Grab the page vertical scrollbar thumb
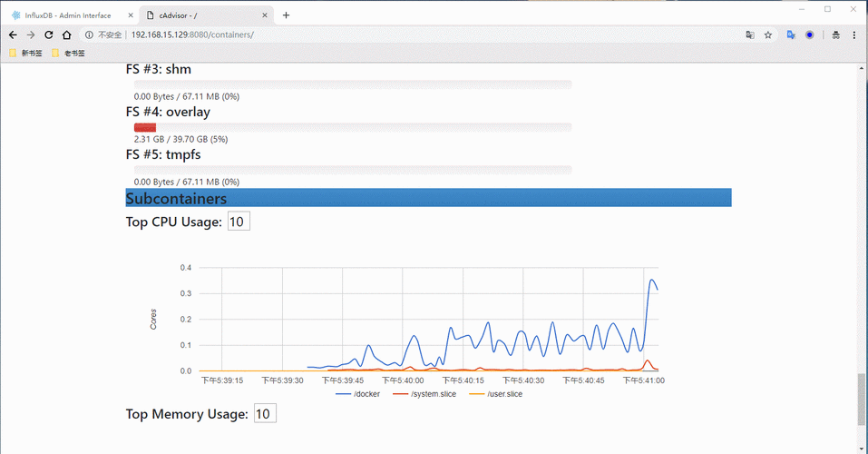Viewport: 868px width, 454px height. 862,400
